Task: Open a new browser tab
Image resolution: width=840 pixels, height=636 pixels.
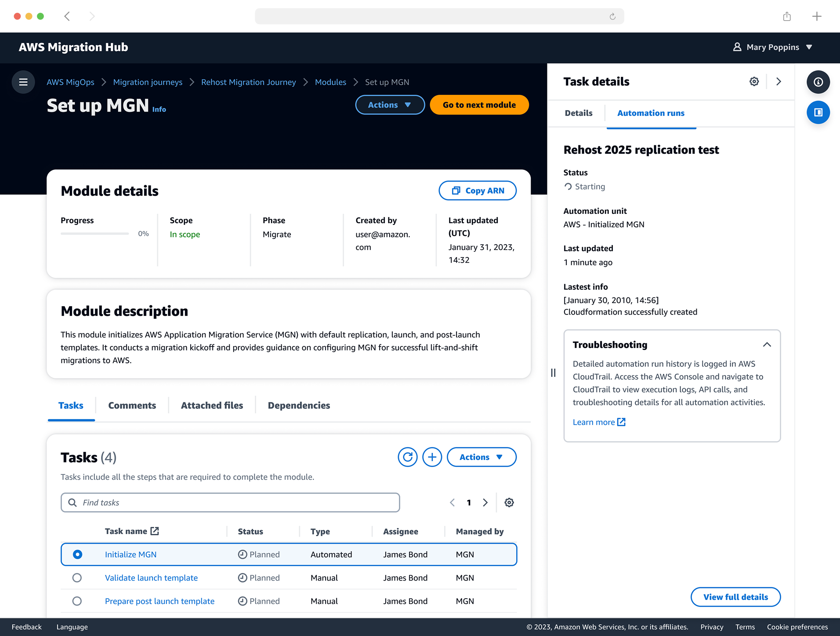Action: [817, 16]
